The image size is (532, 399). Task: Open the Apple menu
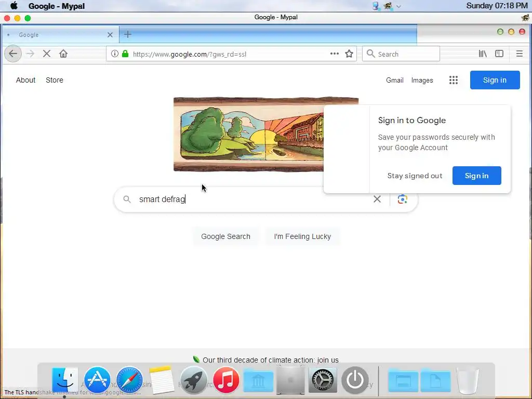click(14, 5)
